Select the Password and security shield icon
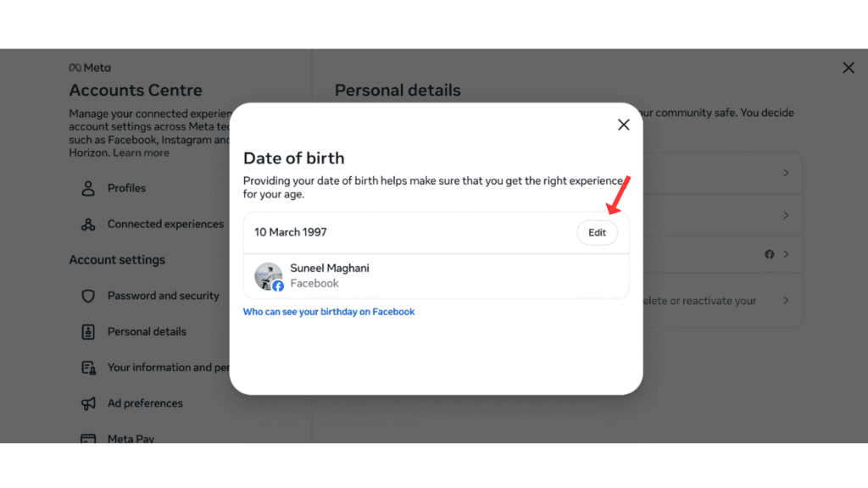The height and width of the screenshot is (488, 868). [x=88, y=296]
